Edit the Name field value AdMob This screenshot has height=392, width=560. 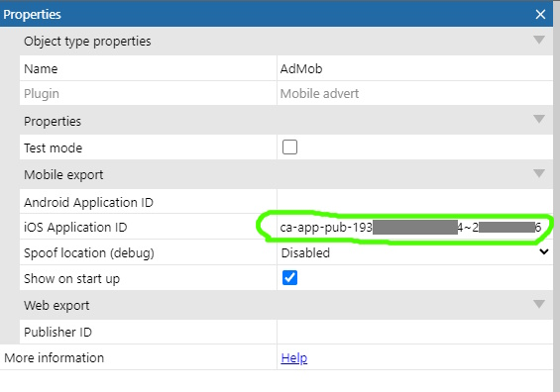tap(415, 68)
